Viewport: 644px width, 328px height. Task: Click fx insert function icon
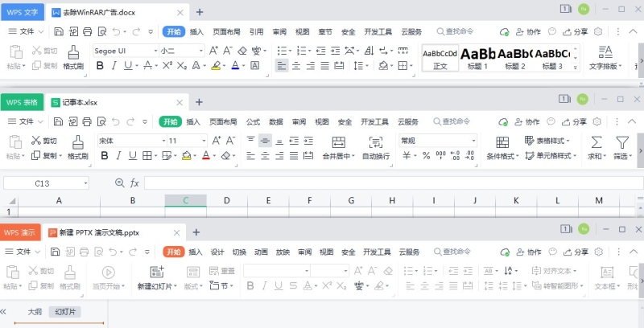pyautogui.click(x=134, y=182)
